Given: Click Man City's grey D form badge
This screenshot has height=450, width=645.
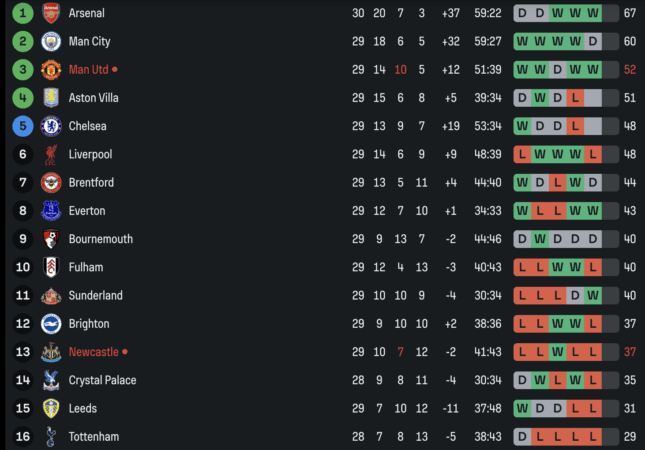Looking at the screenshot, I should [593, 42].
